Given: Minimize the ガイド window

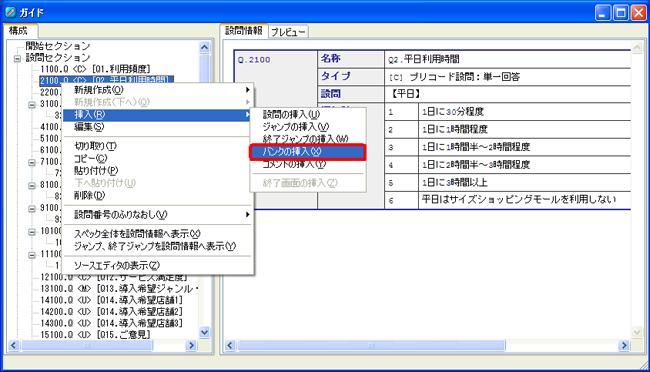Looking at the screenshot, I should 603,13.
